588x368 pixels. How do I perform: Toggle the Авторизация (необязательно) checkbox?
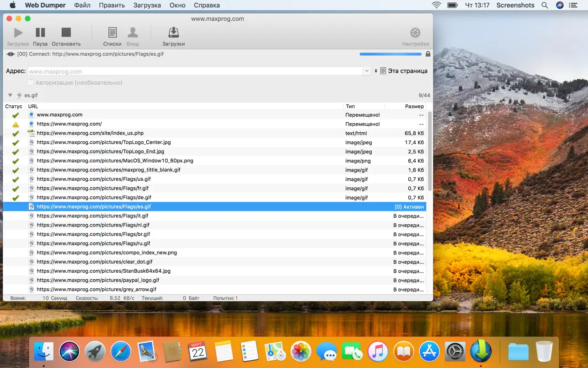point(31,83)
